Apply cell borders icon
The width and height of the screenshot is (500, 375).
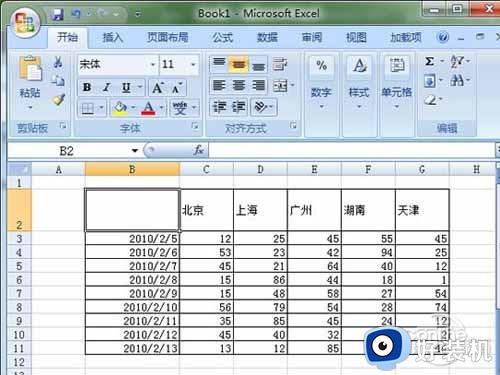point(87,108)
